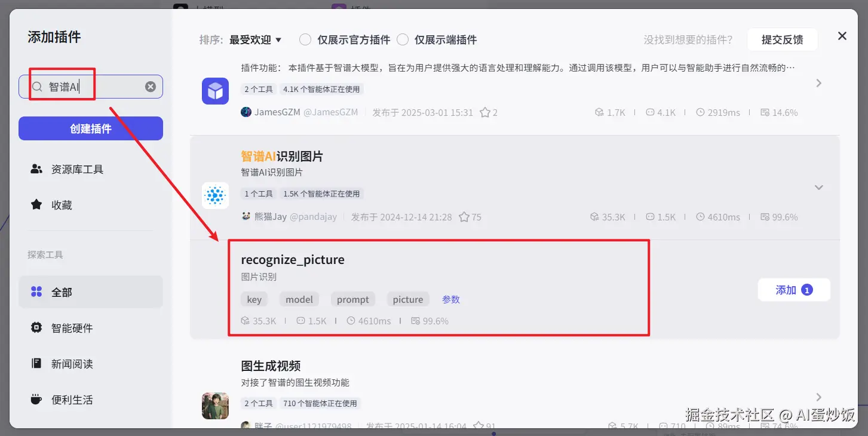Star the 智谱AI识别图片 plugin with 75 favorites
This screenshot has height=436, width=868.
click(464, 217)
